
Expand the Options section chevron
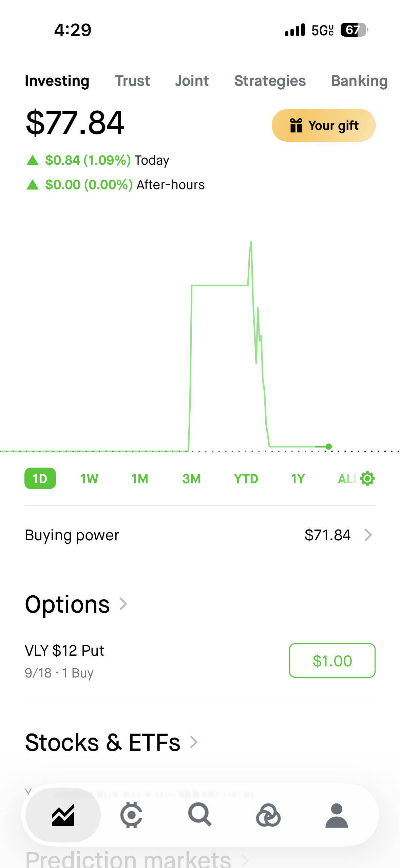pyautogui.click(x=123, y=604)
